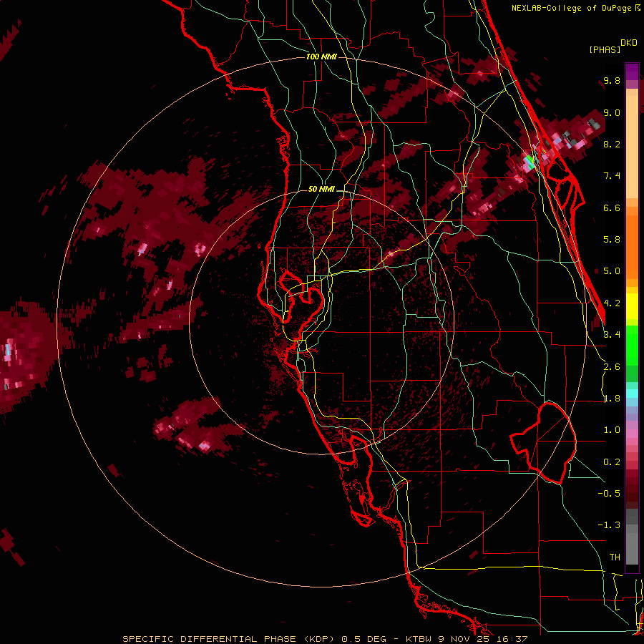Pick the yellow segment beside 4.2
This screenshot has width=644, height=644.
(632, 306)
